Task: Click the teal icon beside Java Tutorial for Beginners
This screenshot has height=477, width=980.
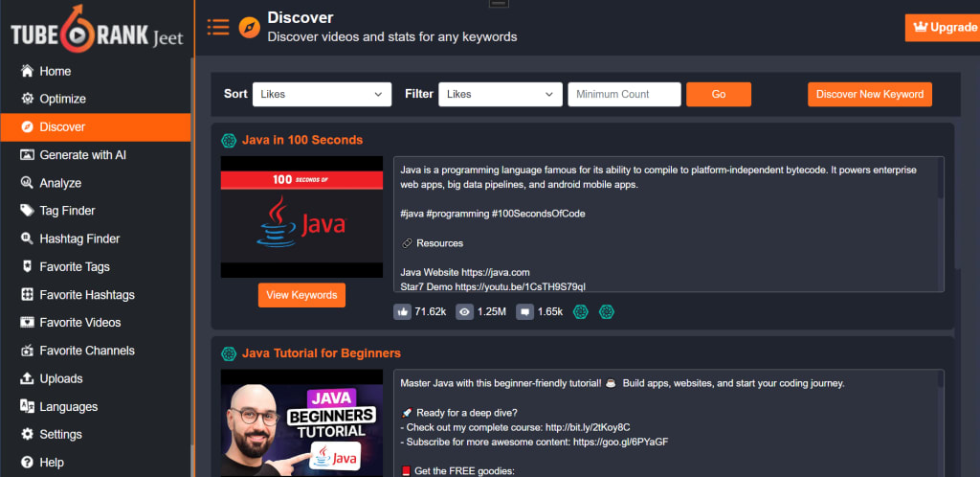Action: click(x=229, y=353)
